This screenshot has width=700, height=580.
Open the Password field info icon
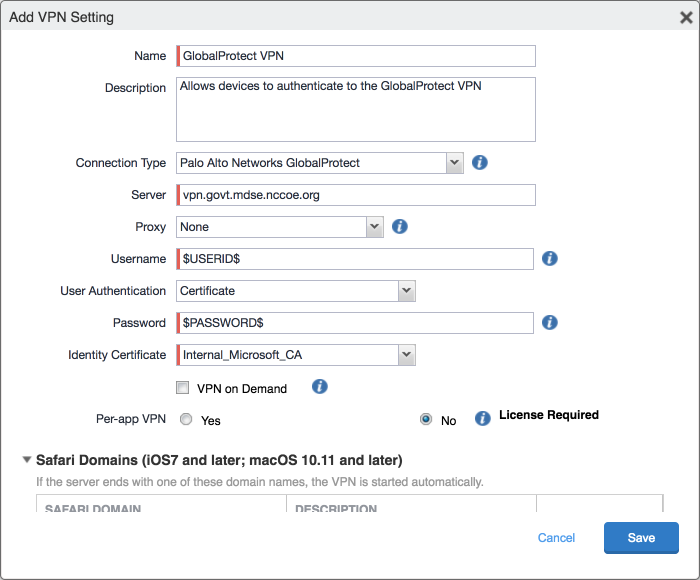550,322
